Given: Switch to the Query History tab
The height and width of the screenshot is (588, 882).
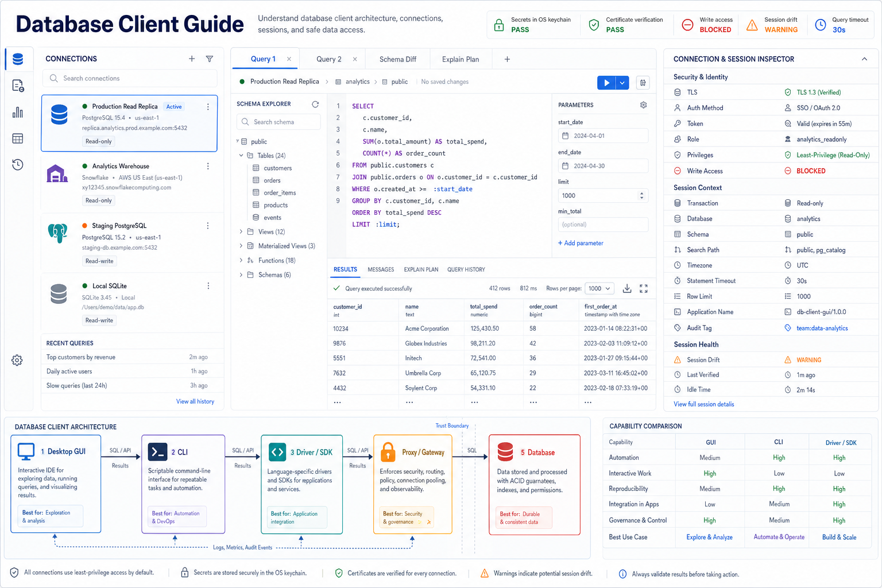Looking at the screenshot, I should click(466, 269).
